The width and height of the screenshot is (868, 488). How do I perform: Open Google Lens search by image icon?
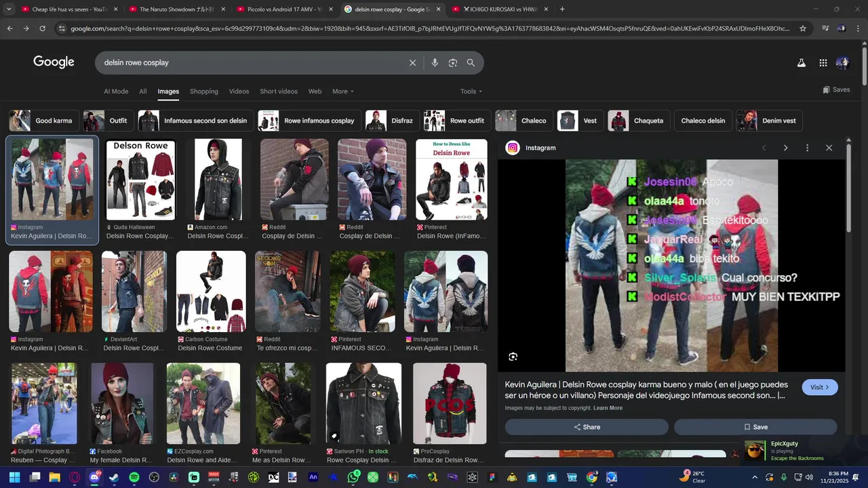[453, 62]
